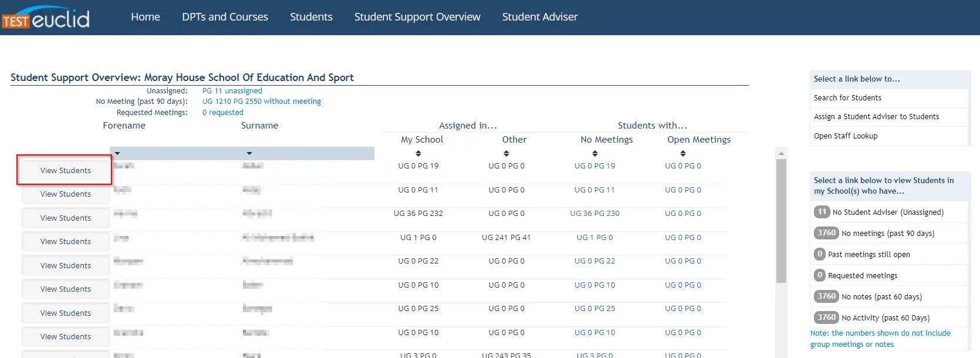Click the 0 badge beside Requested meetings
980x358 pixels.
pos(820,275)
